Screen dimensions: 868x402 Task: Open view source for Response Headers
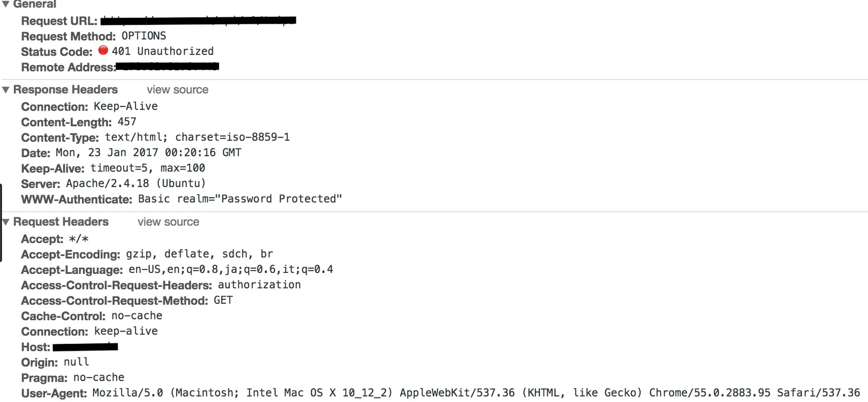tap(177, 90)
